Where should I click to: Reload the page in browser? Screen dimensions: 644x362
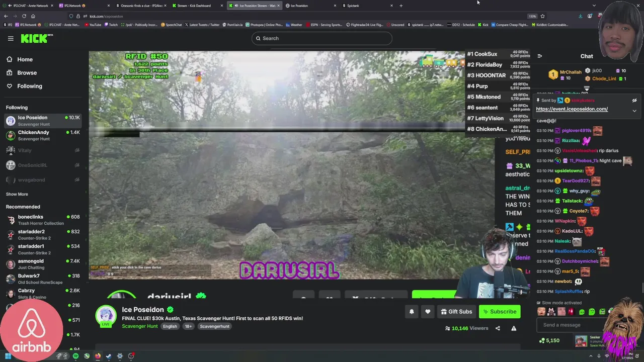click(24, 16)
